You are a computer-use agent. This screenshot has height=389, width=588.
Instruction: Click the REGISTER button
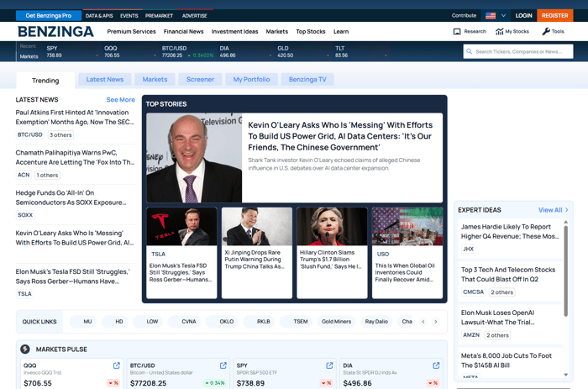(554, 16)
